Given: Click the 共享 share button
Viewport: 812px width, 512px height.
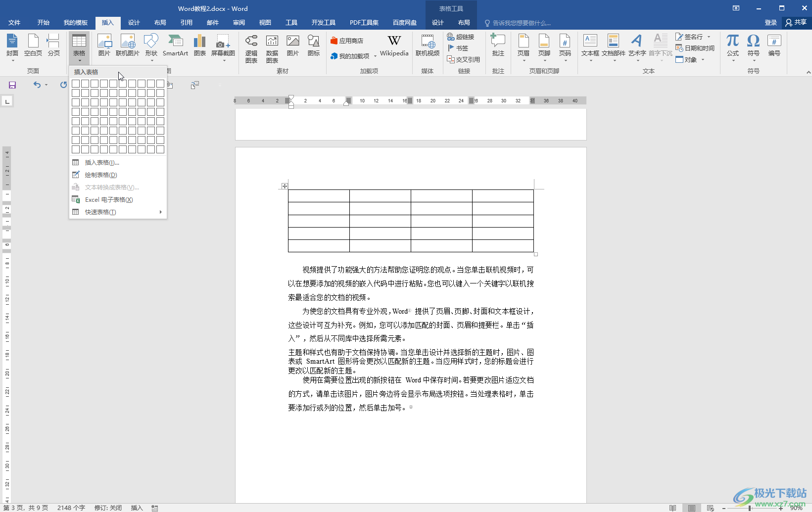Looking at the screenshot, I should 796,22.
